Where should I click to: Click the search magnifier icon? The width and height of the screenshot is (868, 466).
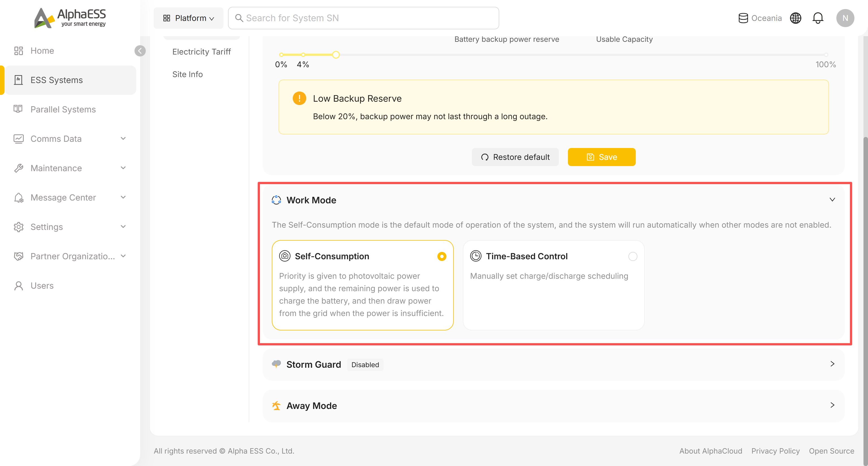pos(239,18)
